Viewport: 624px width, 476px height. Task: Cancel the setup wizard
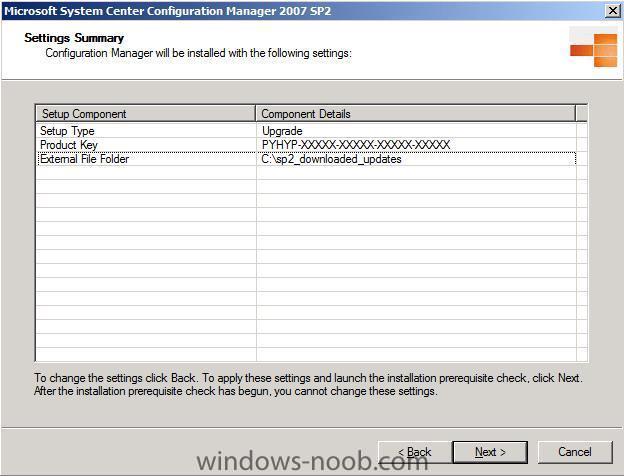[x=575, y=452]
